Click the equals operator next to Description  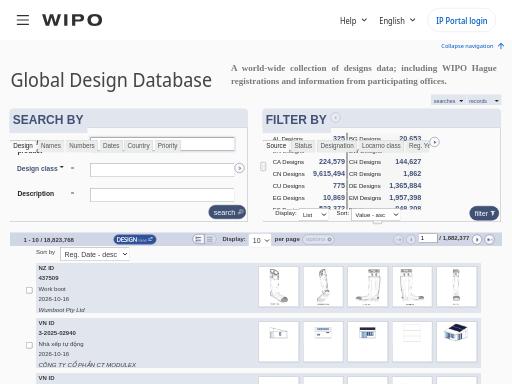(72, 193)
